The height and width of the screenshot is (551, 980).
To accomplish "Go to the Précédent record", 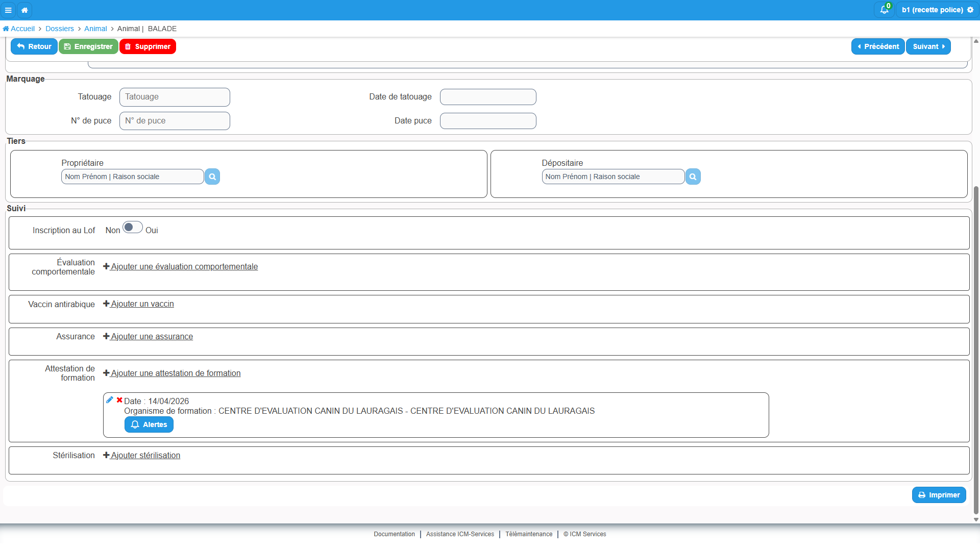I will tap(878, 46).
